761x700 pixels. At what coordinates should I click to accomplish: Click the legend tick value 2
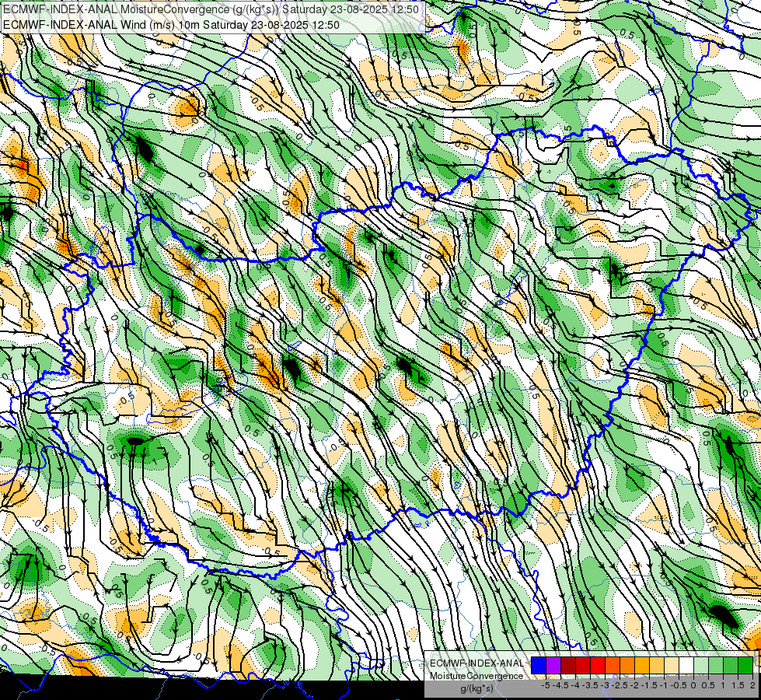(752, 685)
